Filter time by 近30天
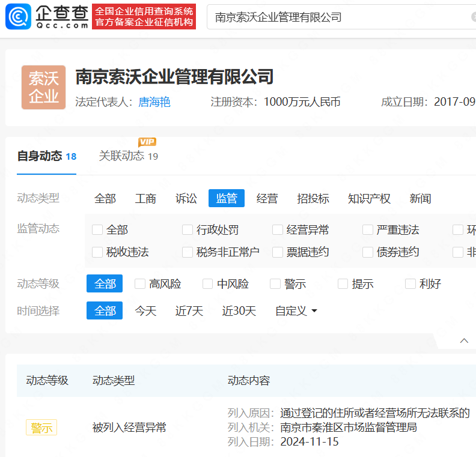The image size is (476, 457). click(x=239, y=311)
